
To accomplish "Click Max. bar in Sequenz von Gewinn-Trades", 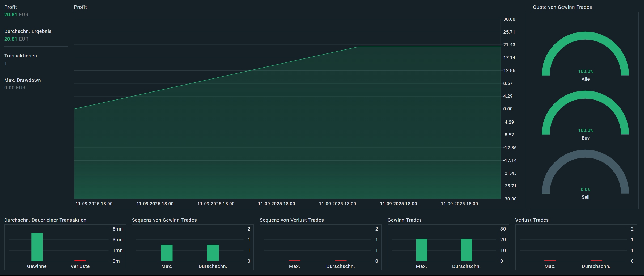I will 167,253.
